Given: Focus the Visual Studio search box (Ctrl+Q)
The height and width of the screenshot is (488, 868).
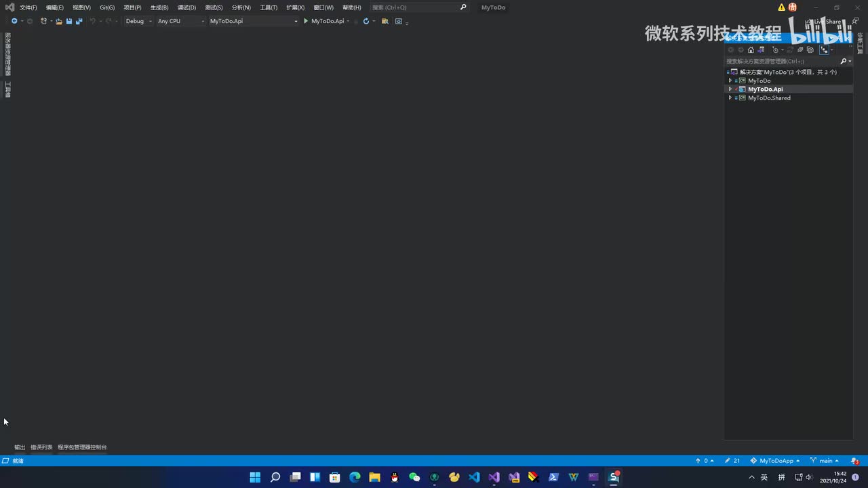Looking at the screenshot, I should click(x=419, y=7).
